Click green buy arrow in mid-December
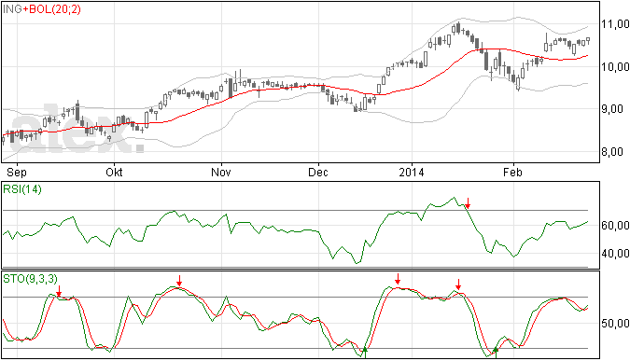This screenshot has height=361, width=644. (x=365, y=353)
